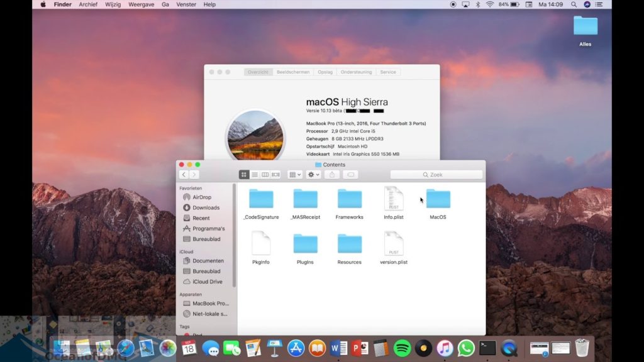The image size is (644, 362).
Task: Open the Weergave menu
Action: pyautogui.click(x=142, y=4)
